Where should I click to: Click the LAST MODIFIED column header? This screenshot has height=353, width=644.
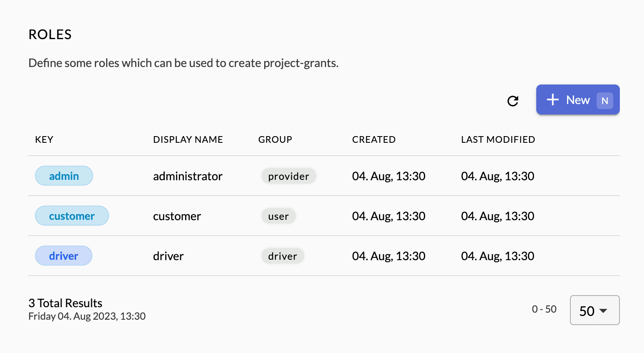[x=498, y=139]
